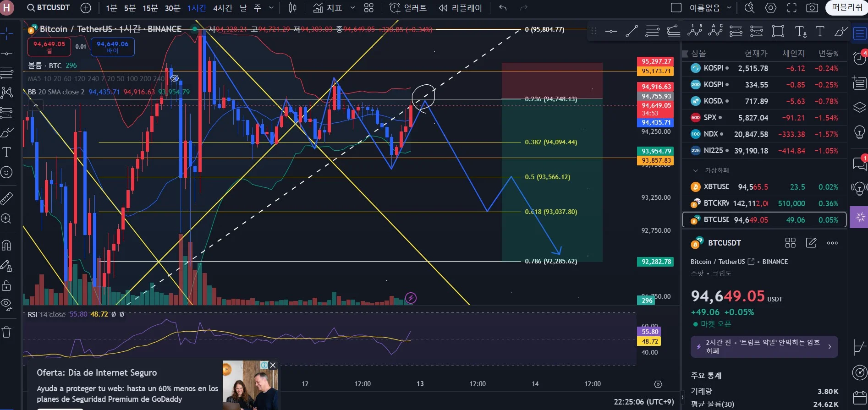Delete all drawings with trash icon
868x410 pixels.
pyautogui.click(x=7, y=332)
